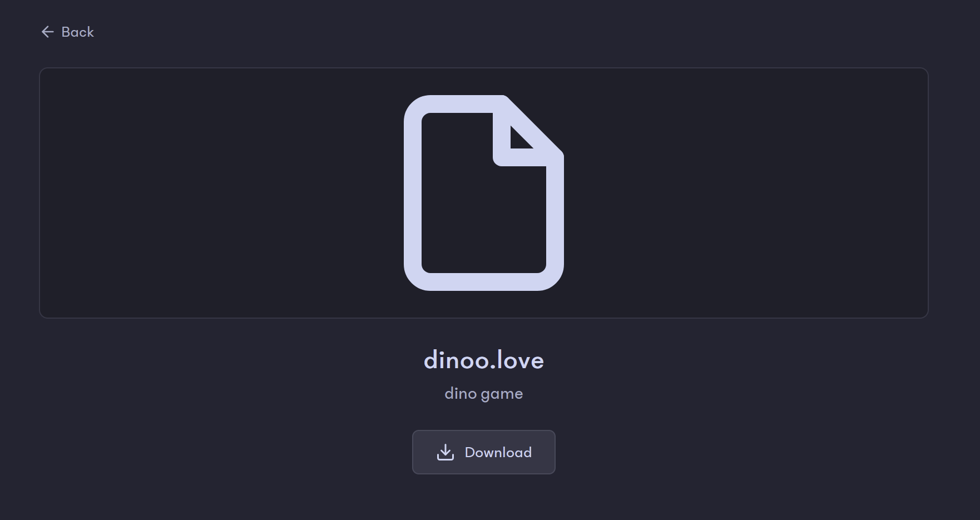Click the empty preview area left of file icon

tap(221, 193)
